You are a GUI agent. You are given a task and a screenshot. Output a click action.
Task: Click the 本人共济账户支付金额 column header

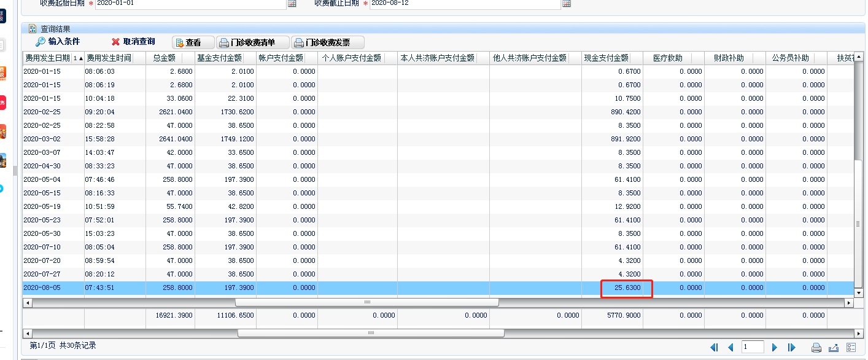pyautogui.click(x=443, y=58)
